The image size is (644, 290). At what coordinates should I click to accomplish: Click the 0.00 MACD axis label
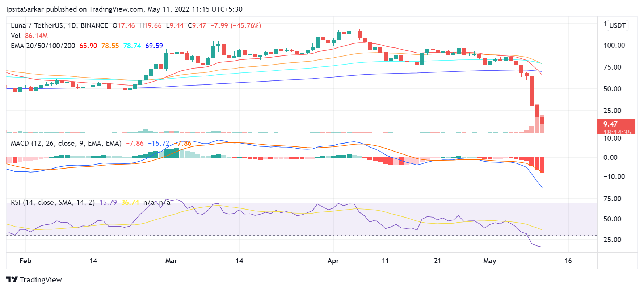coord(610,157)
